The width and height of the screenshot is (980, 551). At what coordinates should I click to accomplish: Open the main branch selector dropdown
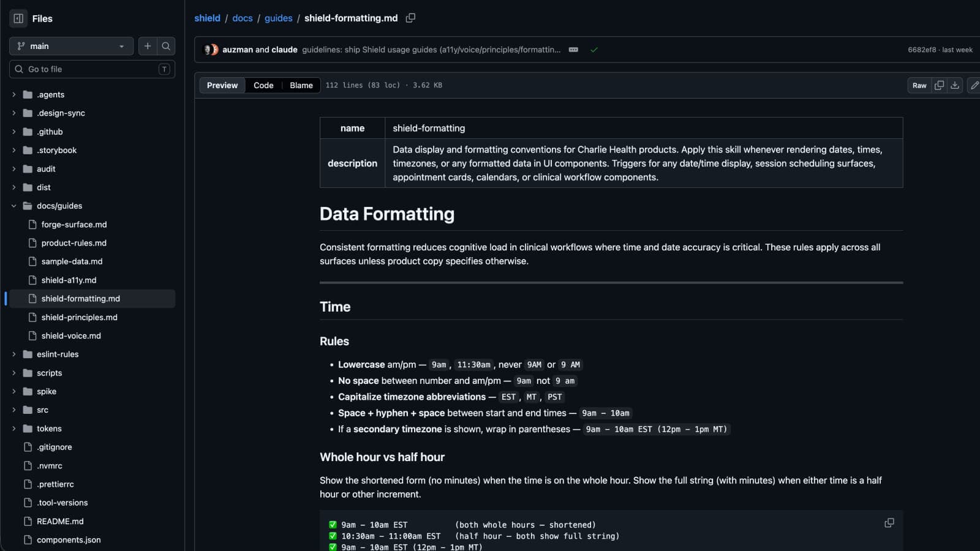72,46
